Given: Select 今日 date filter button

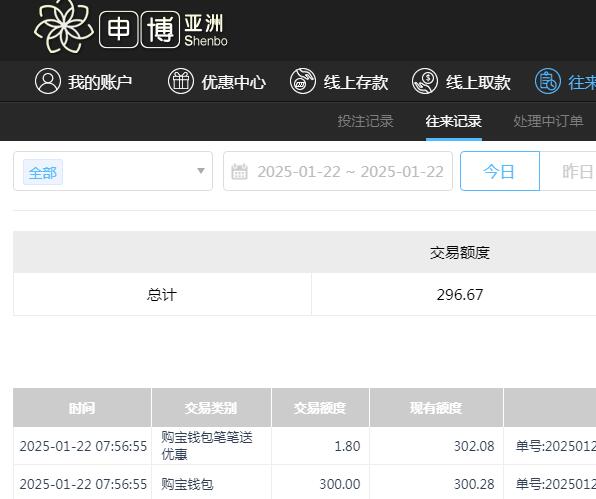Looking at the screenshot, I should click(x=499, y=171).
